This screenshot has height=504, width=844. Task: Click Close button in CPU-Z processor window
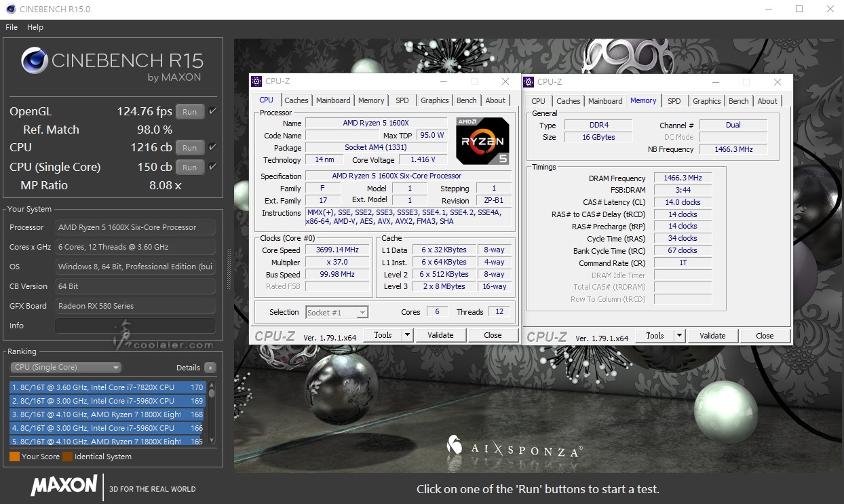point(493,335)
